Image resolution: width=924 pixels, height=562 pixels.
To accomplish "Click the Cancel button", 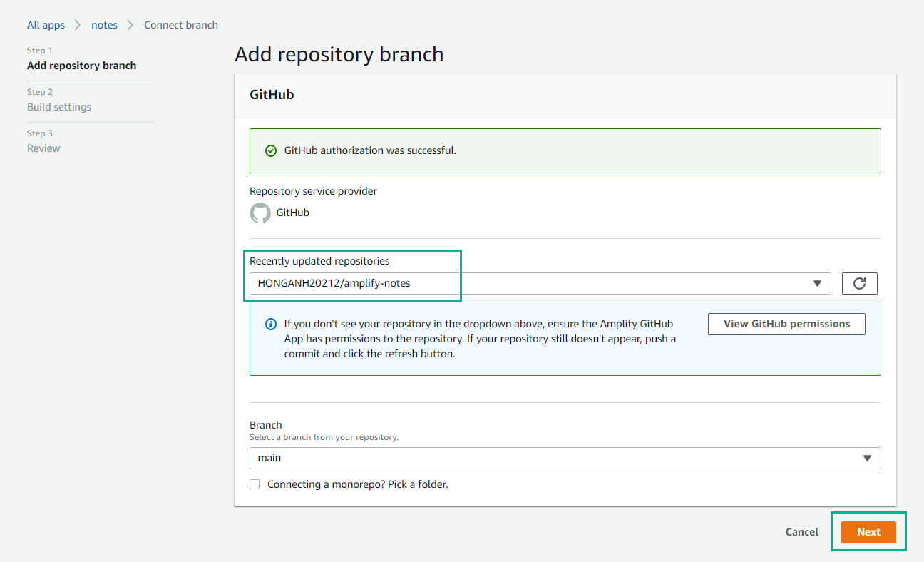I will tap(802, 532).
